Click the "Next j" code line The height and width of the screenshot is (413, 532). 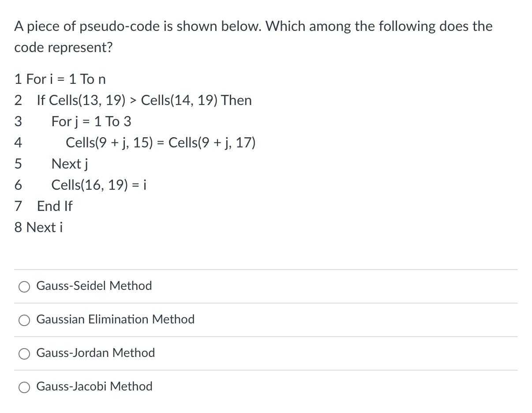pos(71,164)
